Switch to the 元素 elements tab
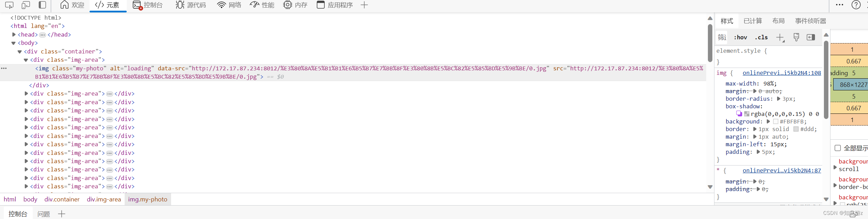This screenshot has width=868, height=219. (107, 5)
